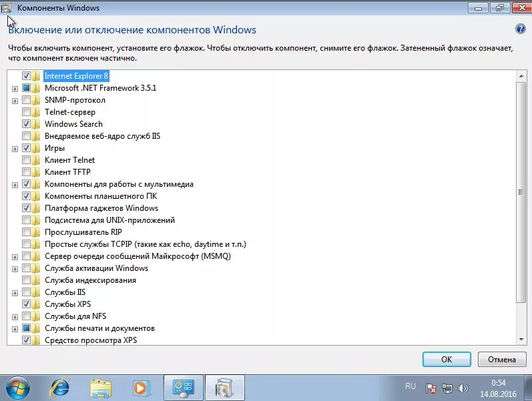Expand Сервер очереди сообщений MSMQ node
The height and width of the screenshot is (401, 532).
(15, 257)
